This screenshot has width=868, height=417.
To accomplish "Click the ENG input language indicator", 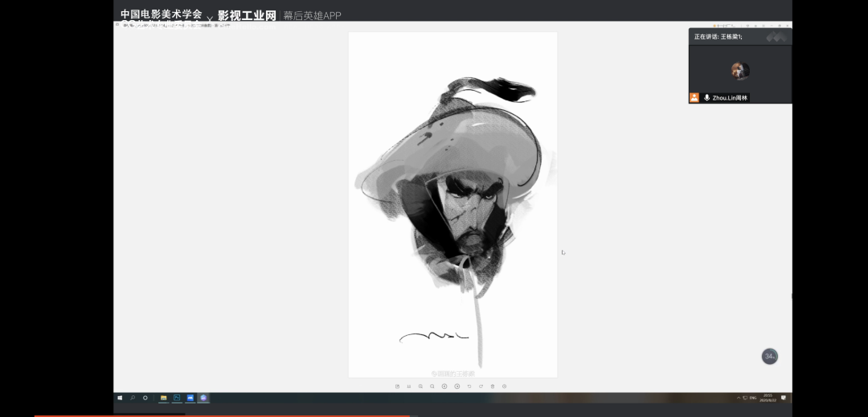I will click(x=753, y=398).
